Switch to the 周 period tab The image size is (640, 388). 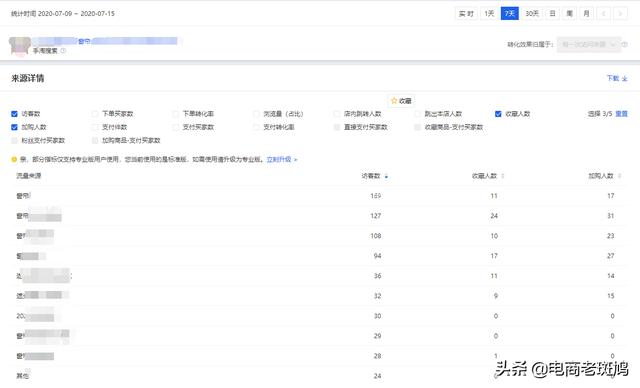click(569, 13)
